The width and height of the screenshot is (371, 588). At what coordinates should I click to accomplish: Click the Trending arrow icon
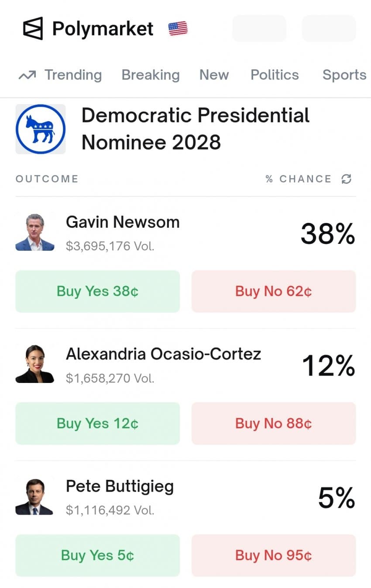tap(27, 75)
